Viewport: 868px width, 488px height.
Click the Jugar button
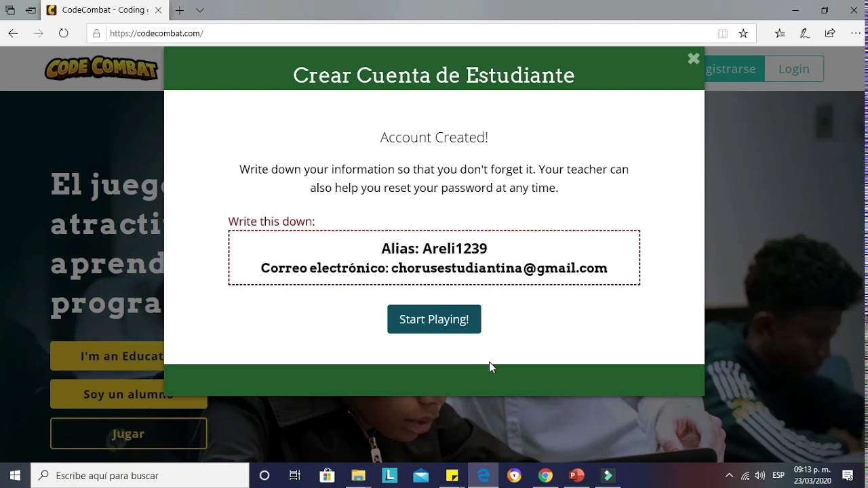pyautogui.click(x=128, y=434)
